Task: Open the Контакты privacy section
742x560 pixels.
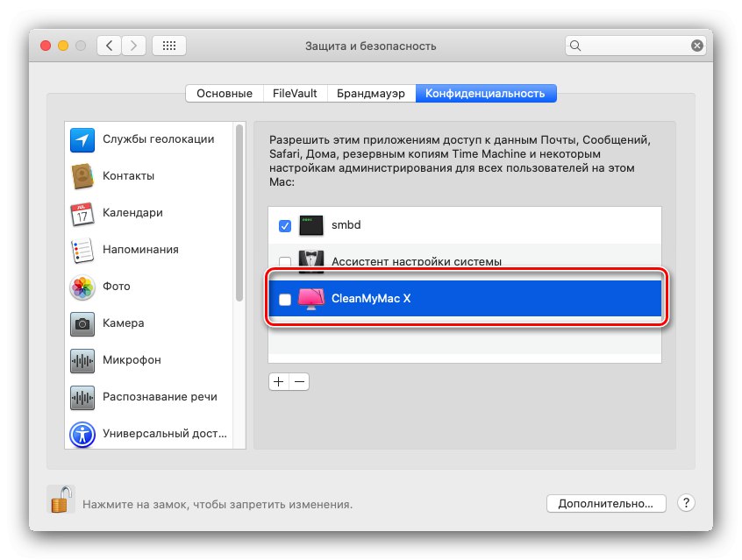Action: coord(82,175)
